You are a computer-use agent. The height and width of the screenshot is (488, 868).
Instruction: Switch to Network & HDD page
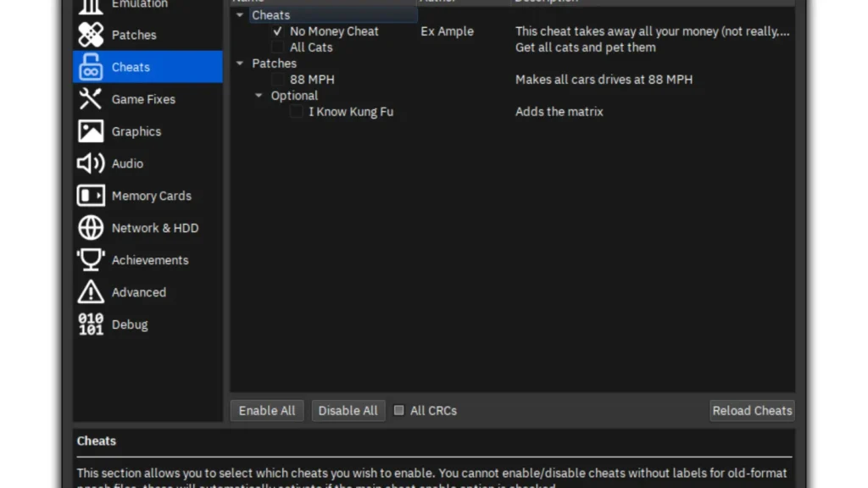147,227
